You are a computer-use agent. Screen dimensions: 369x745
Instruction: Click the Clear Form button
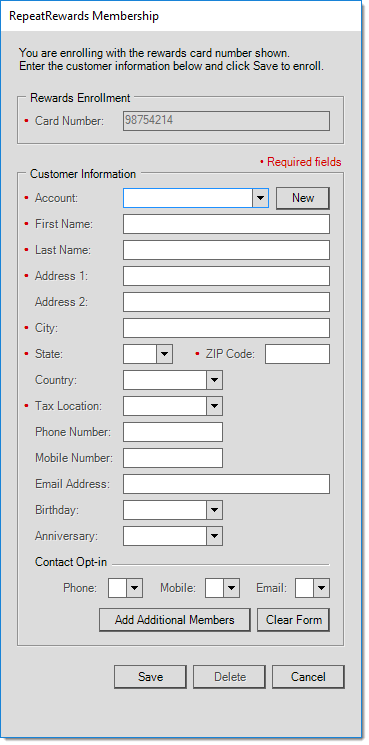pos(293,620)
